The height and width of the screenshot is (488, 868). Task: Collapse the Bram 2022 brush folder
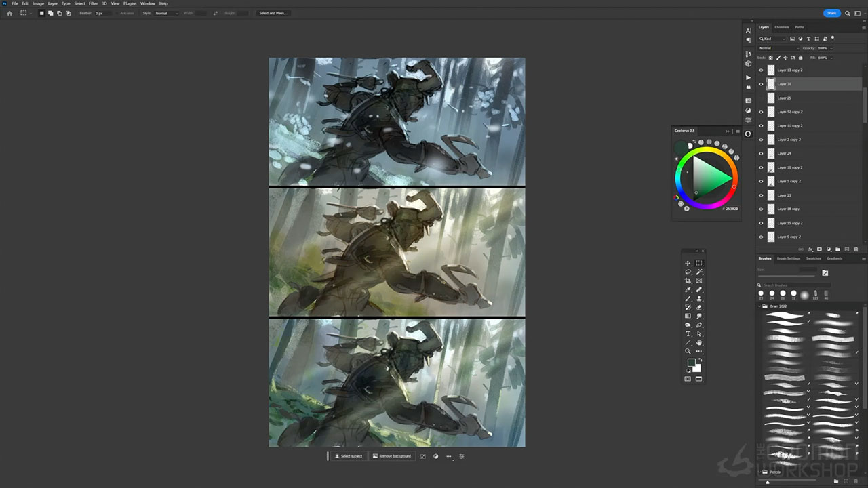[x=759, y=306]
